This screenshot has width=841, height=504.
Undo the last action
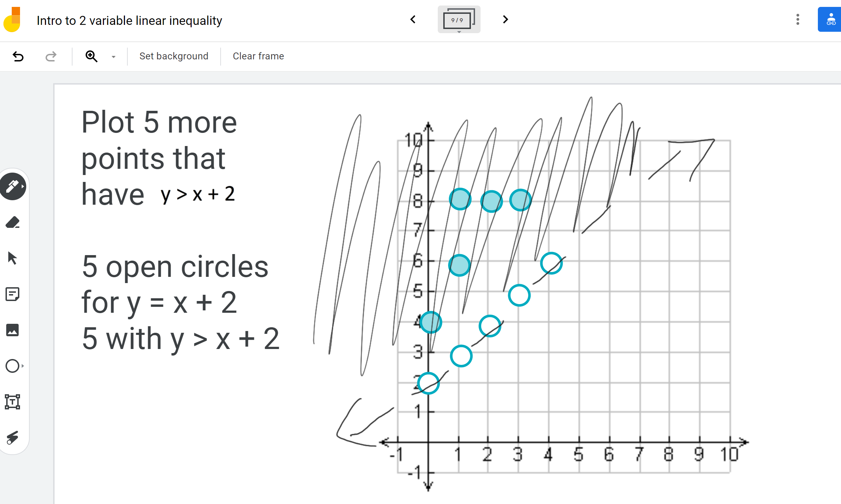pos(18,56)
